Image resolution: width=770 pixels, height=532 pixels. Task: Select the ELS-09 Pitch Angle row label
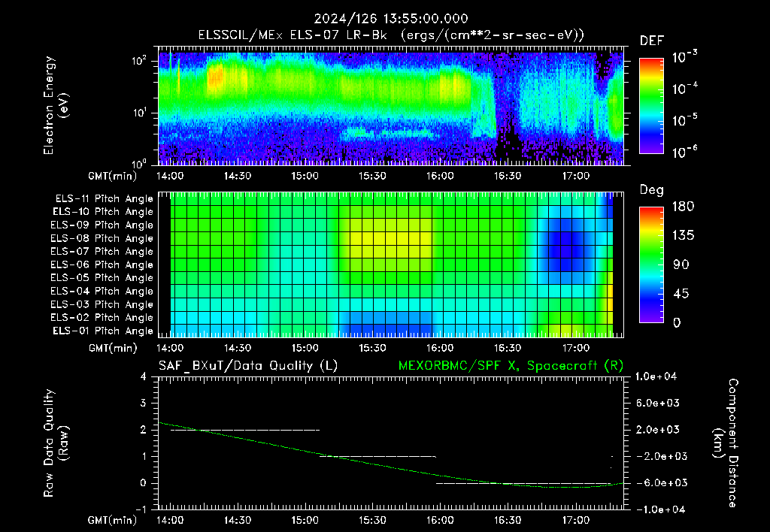pos(102,225)
